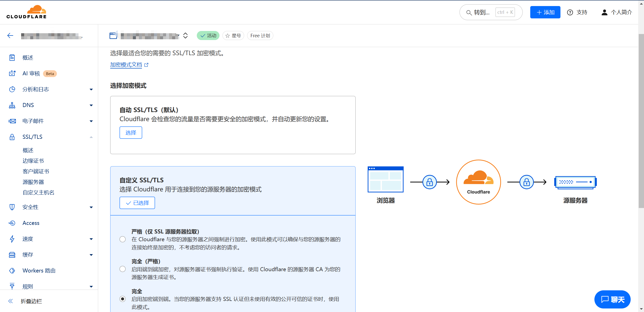Click the Cloudflare-to-origin padlock icon in diagram
The width and height of the screenshot is (644, 312).
(x=527, y=182)
